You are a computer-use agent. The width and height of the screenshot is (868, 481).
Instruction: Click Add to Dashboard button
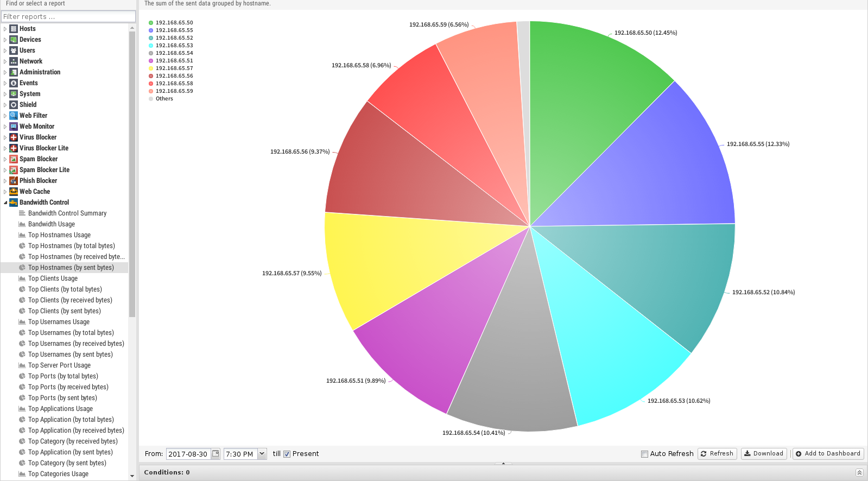828,454
